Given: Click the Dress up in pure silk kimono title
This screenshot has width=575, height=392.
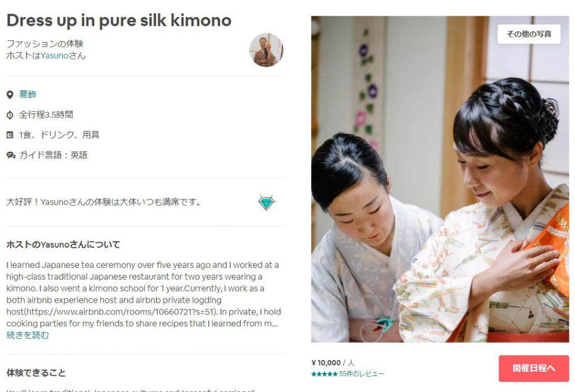Looking at the screenshot, I should (119, 21).
